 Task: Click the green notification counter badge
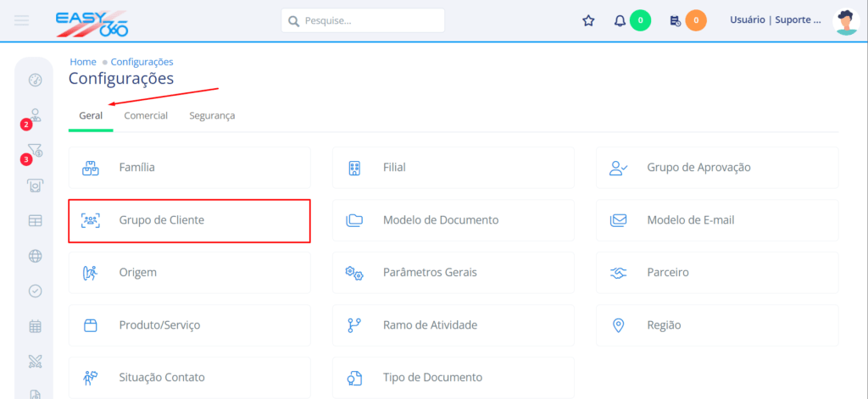pyautogui.click(x=641, y=20)
